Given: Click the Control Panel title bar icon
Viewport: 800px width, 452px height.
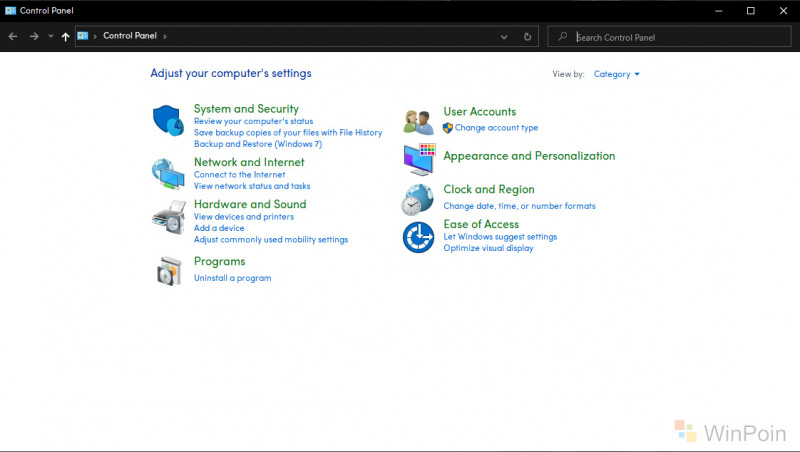Looking at the screenshot, I should point(10,10).
